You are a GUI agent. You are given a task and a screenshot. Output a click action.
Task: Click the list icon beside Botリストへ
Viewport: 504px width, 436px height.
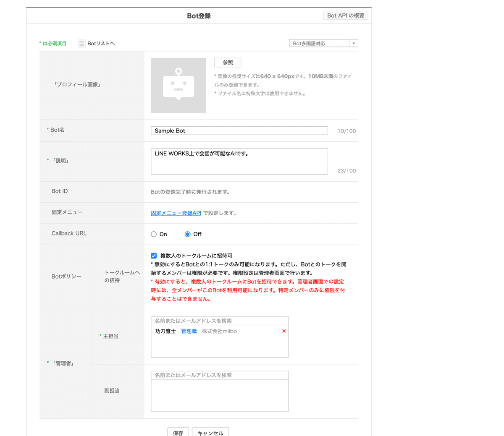(81, 44)
